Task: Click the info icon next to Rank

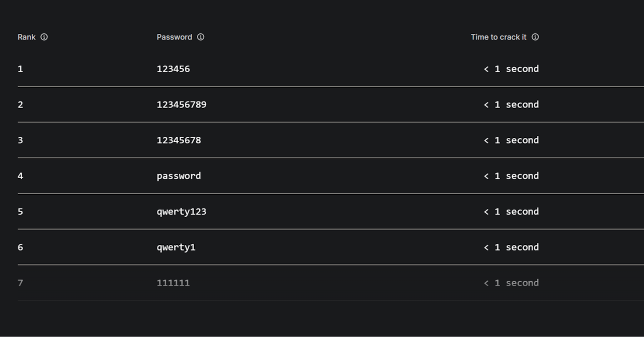Action: pyautogui.click(x=44, y=37)
